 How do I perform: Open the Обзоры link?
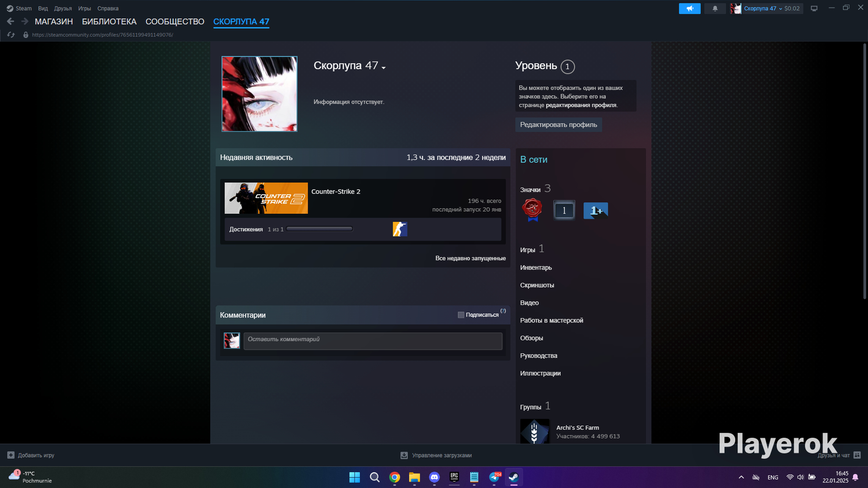point(532,338)
